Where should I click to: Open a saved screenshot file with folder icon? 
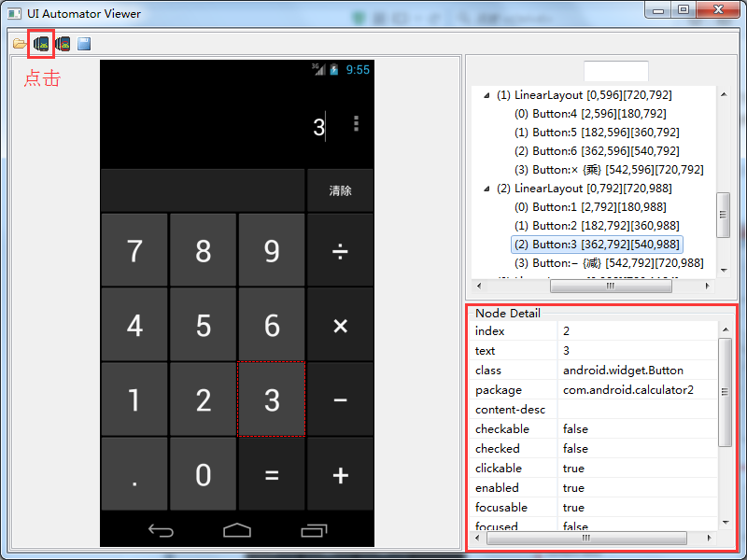(x=20, y=44)
